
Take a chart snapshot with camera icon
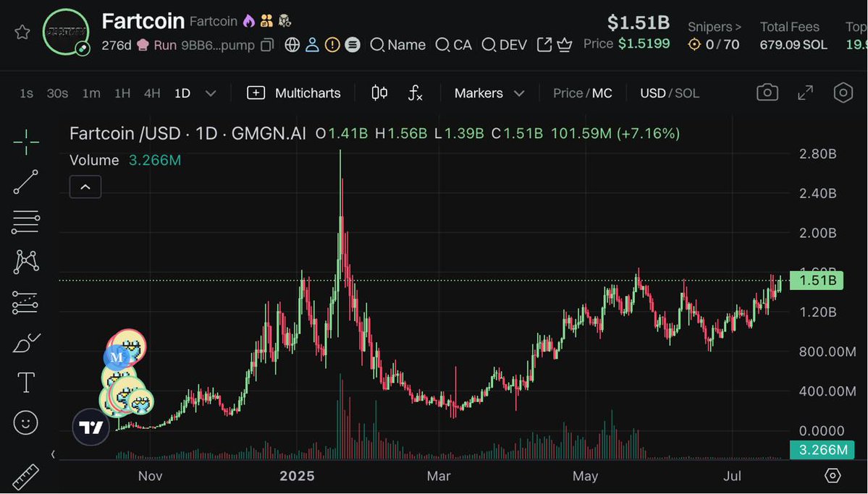[x=767, y=93]
